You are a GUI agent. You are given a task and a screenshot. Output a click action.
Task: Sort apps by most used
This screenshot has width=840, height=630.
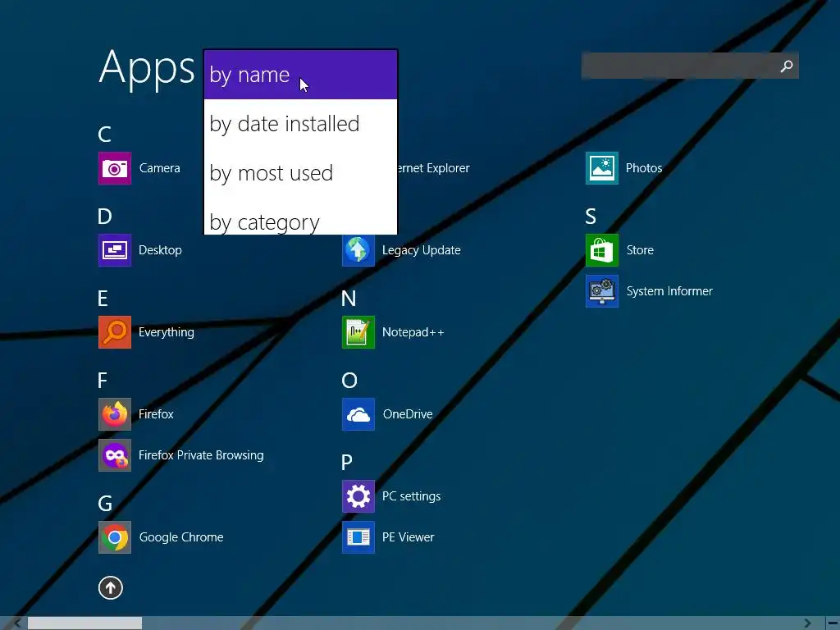[300, 173]
